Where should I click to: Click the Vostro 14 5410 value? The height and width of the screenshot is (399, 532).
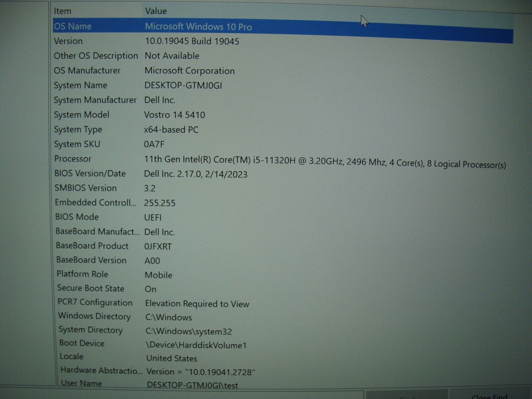coord(175,115)
